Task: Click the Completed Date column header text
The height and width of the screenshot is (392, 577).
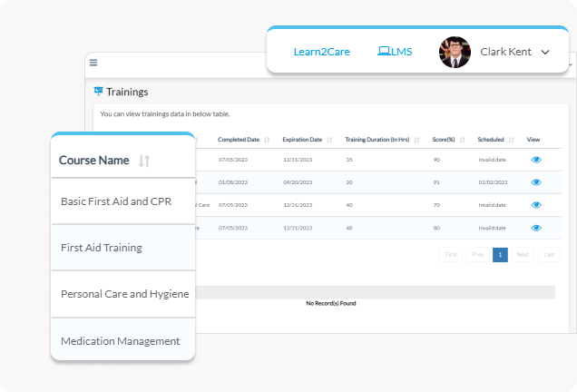Action: (x=239, y=140)
